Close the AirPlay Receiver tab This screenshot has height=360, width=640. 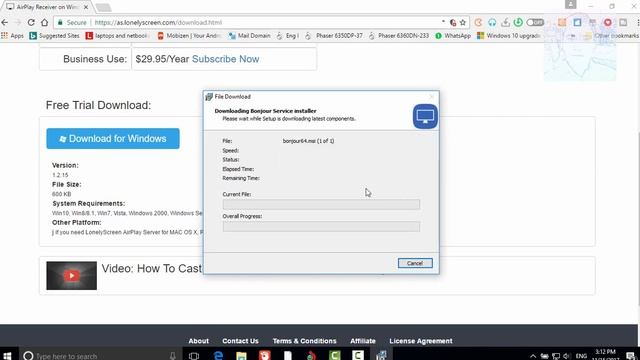[86, 7]
